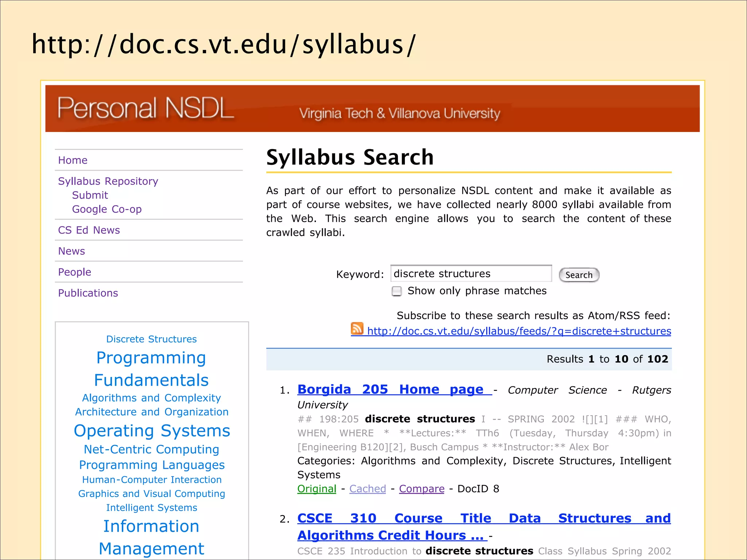The width and height of the screenshot is (747, 560).
Task: Select Net-Centric Computing tag
Action: (151, 450)
